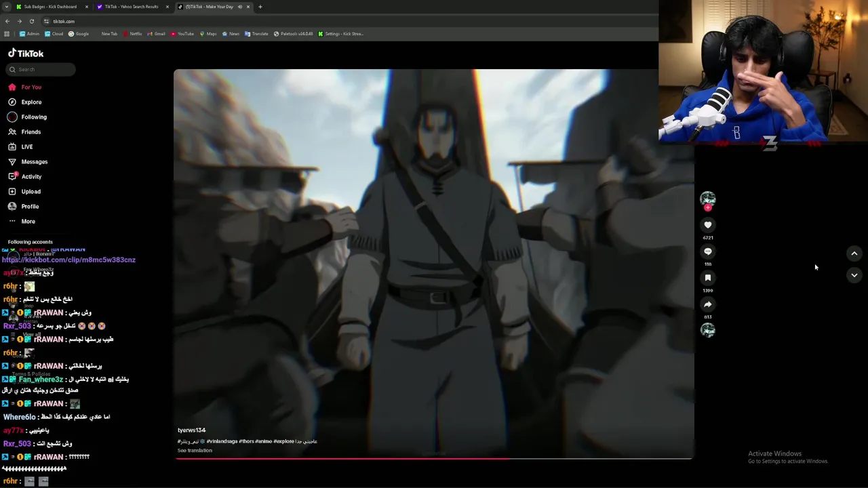Open the video comments
Screen dimensions: 868x488
click(x=707, y=251)
